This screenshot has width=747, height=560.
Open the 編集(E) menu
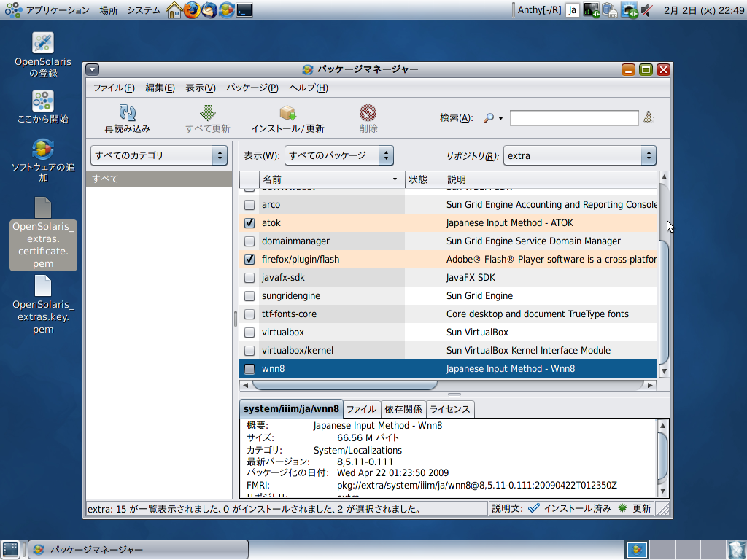coord(160,87)
